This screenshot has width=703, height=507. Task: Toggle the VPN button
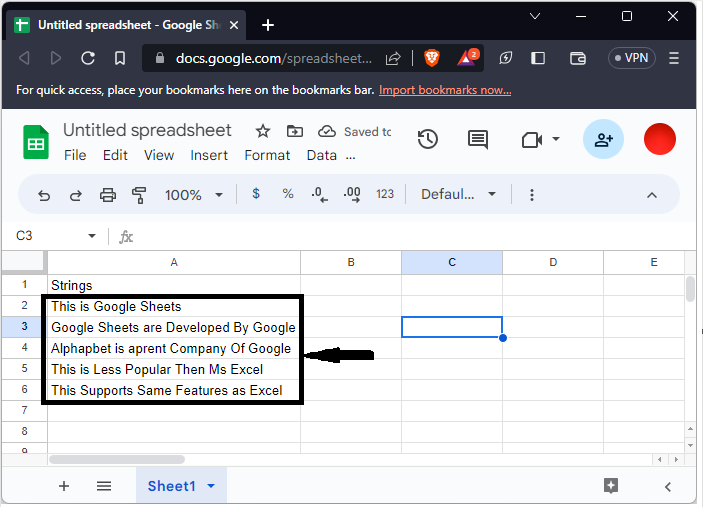(x=632, y=58)
